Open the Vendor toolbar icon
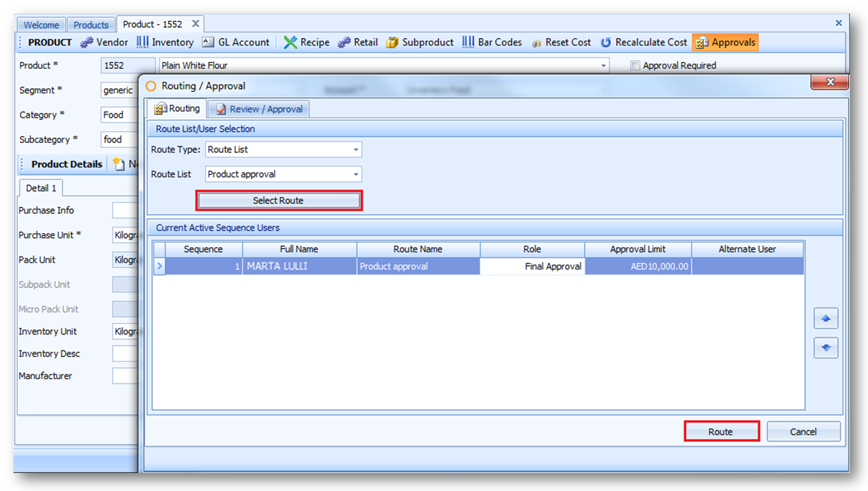Screen dimensions: 868x491 click(x=86, y=43)
